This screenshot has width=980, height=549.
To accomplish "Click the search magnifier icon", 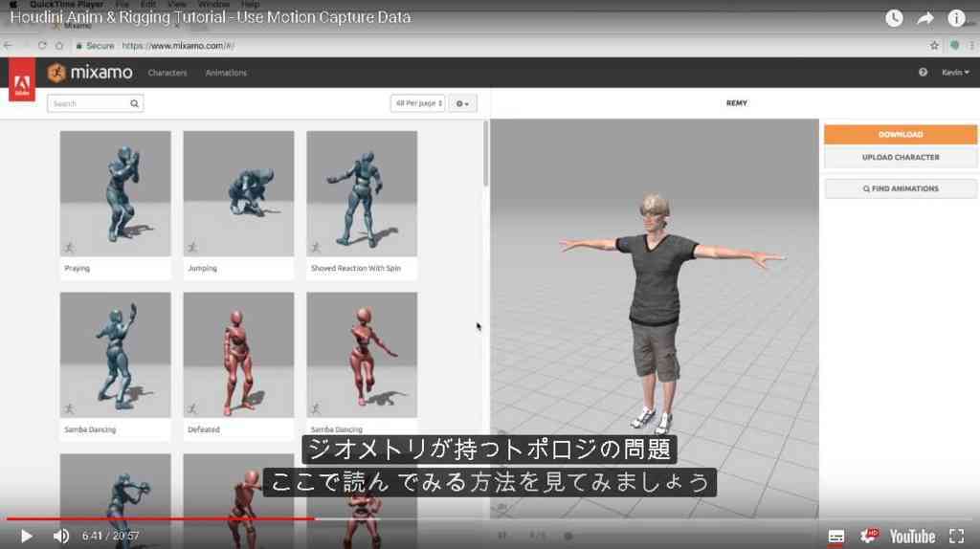I will pos(134,103).
